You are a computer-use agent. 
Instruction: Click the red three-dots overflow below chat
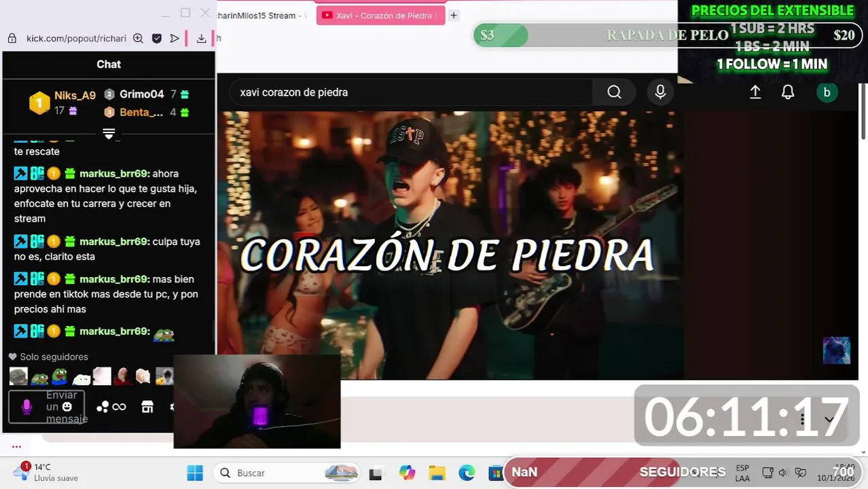pos(16,446)
